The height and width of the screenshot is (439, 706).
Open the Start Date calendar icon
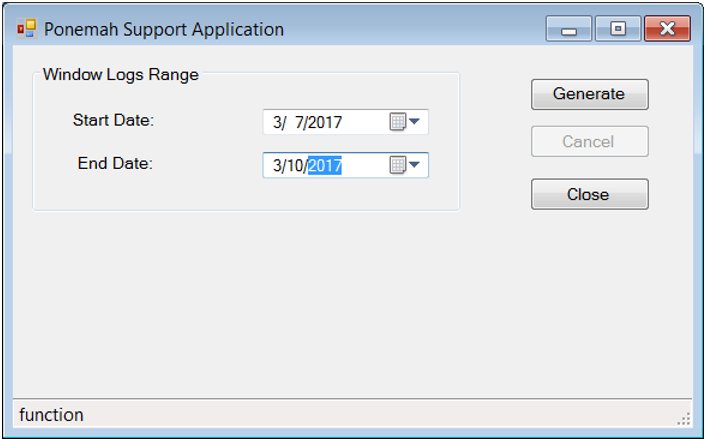397,122
